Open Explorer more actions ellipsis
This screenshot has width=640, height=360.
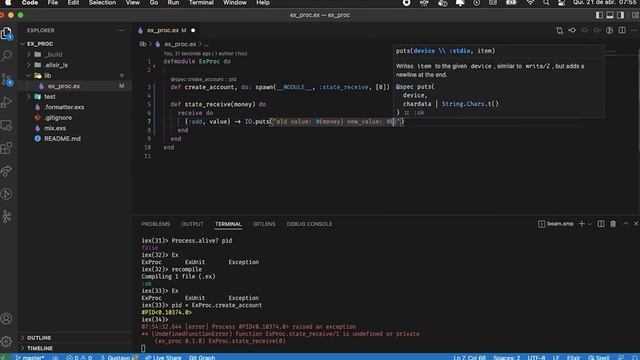tap(121, 30)
